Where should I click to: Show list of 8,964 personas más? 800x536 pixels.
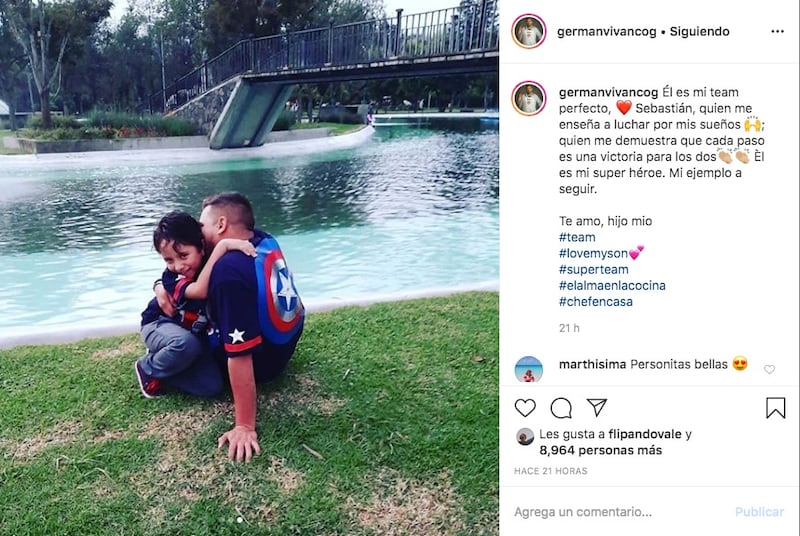click(x=601, y=450)
